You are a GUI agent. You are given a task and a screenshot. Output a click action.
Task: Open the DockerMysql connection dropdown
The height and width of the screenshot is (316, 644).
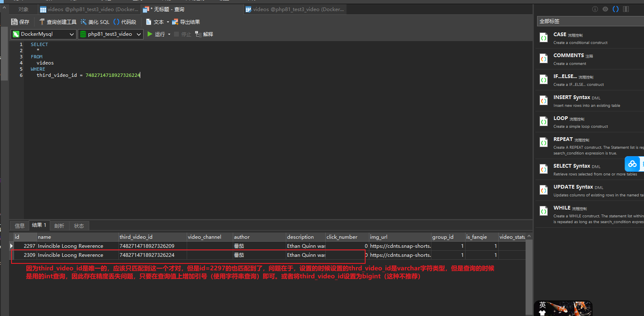click(44, 34)
